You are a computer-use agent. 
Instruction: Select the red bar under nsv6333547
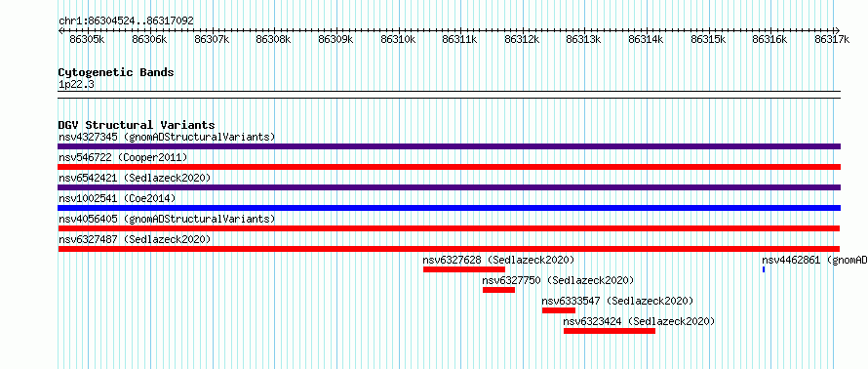coord(559,310)
